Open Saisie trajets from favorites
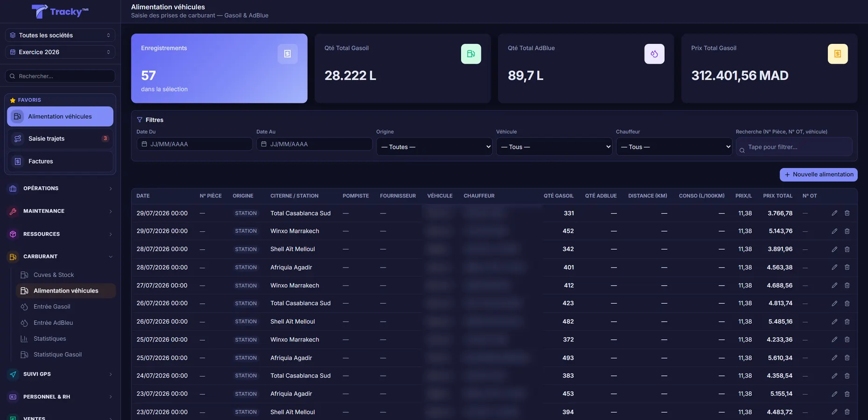Image resolution: width=868 pixels, height=420 pixels. 60,139
